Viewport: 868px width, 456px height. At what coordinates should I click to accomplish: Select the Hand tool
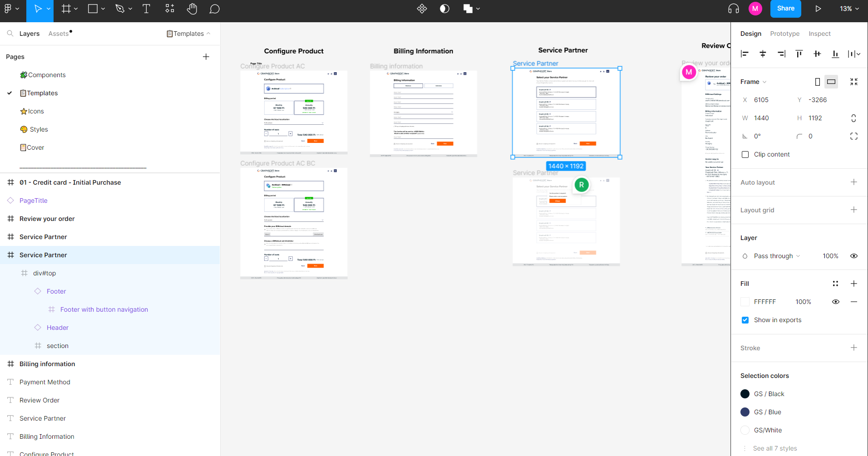pyautogui.click(x=192, y=9)
